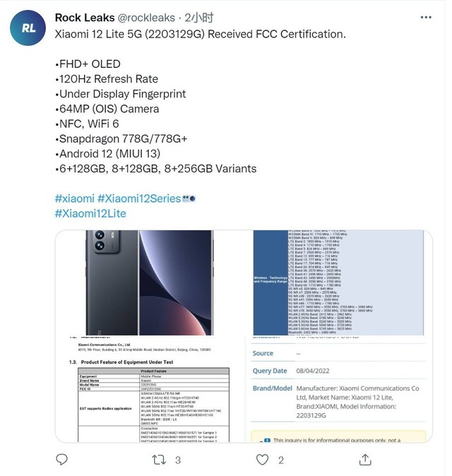Open the Rock Leaks display name
452x476 pixels.
click(x=85, y=18)
